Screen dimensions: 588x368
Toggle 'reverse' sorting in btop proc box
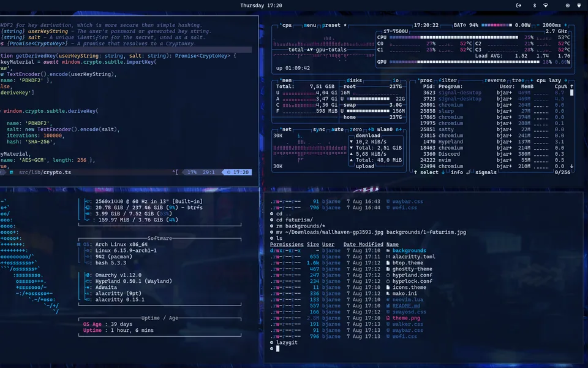[495, 80]
